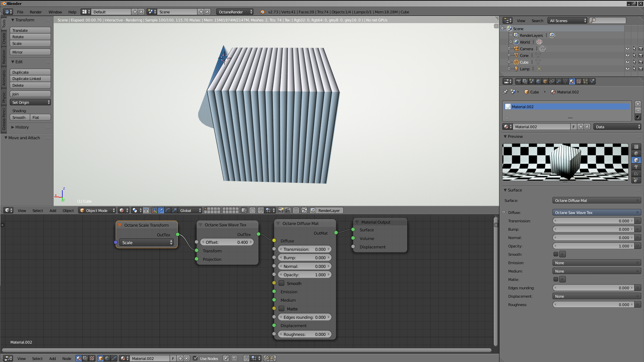Adjust the Opacity slider in Surface panel
This screenshot has width=644, height=362.
593,246
